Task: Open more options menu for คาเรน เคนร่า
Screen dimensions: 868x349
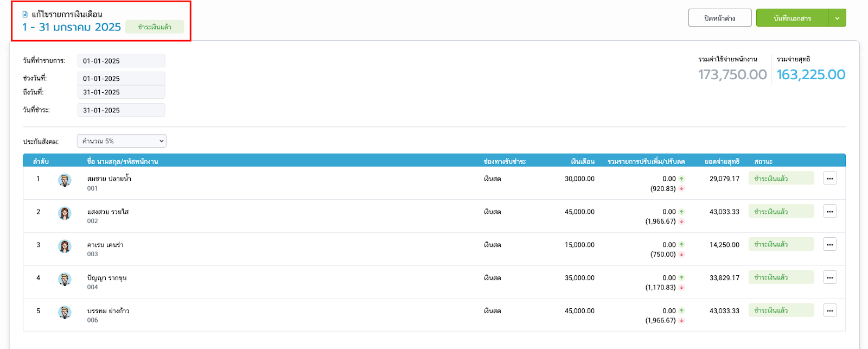Action: 829,245
